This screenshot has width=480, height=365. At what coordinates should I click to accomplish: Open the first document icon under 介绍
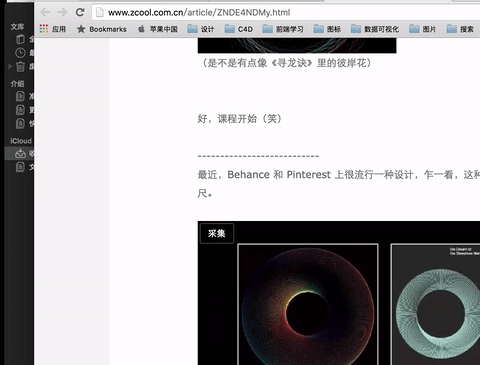click(x=20, y=96)
